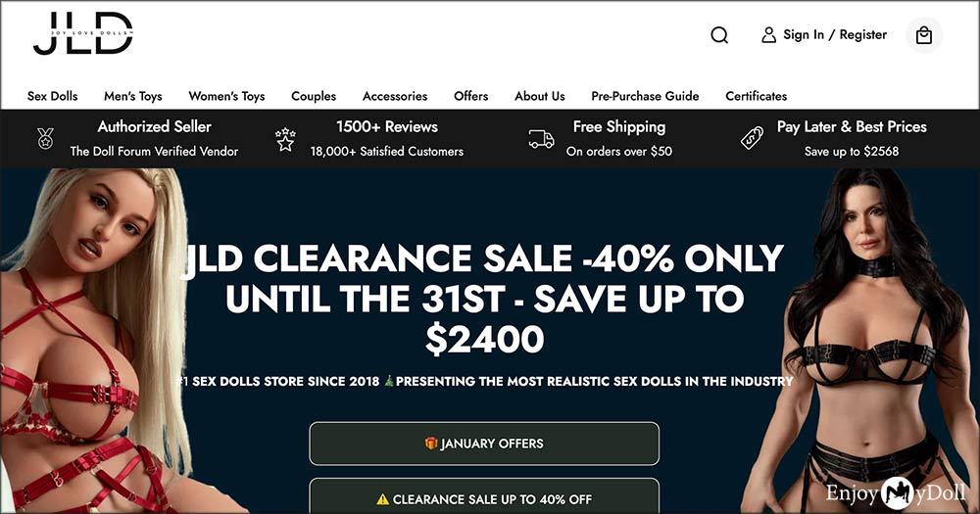Select the Couples menu item
Screen dimensions: 980x514
click(x=314, y=96)
